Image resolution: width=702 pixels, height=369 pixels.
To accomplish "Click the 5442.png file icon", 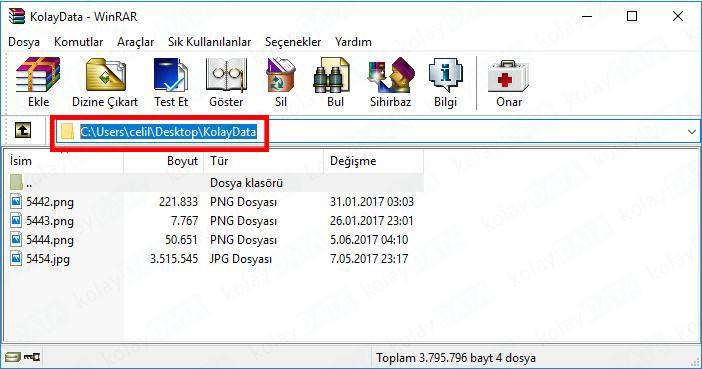I will [x=16, y=201].
